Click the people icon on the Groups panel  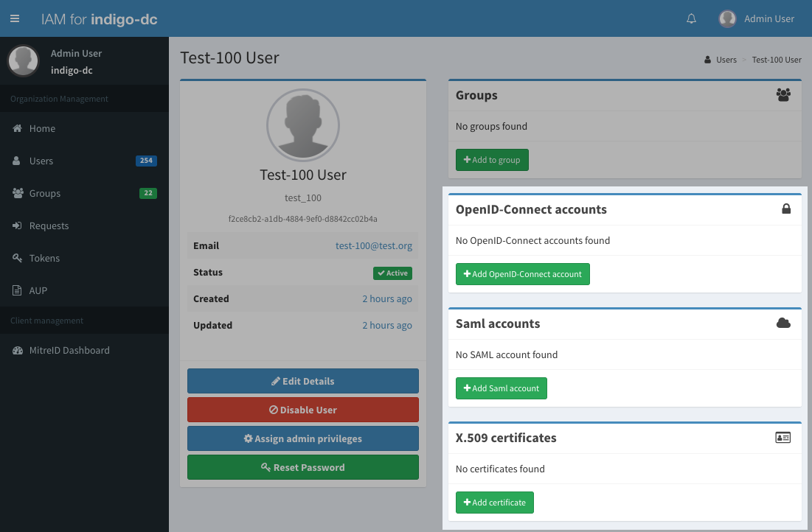point(783,95)
